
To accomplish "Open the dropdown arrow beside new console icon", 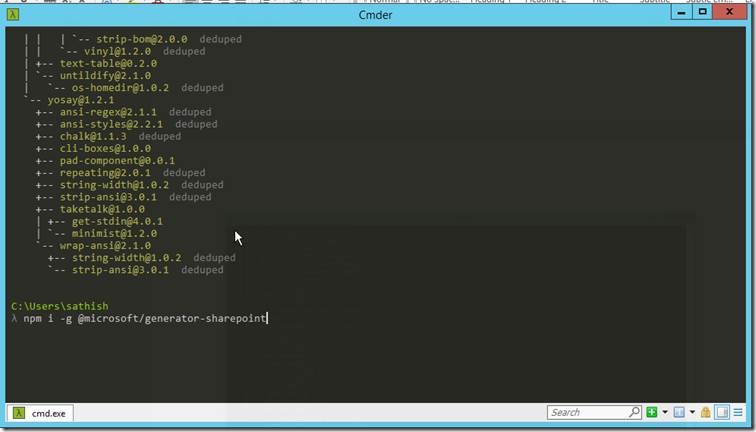I will [x=665, y=412].
